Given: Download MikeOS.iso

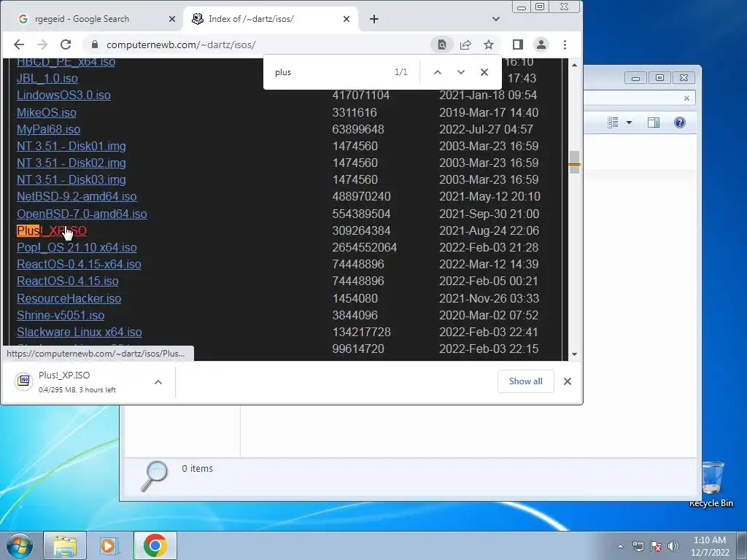Looking at the screenshot, I should [x=47, y=112].
